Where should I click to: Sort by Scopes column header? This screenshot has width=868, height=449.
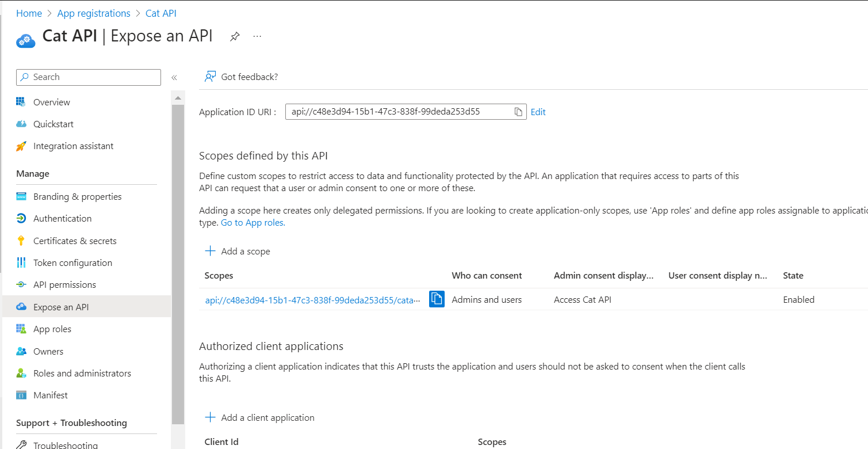coord(219,276)
